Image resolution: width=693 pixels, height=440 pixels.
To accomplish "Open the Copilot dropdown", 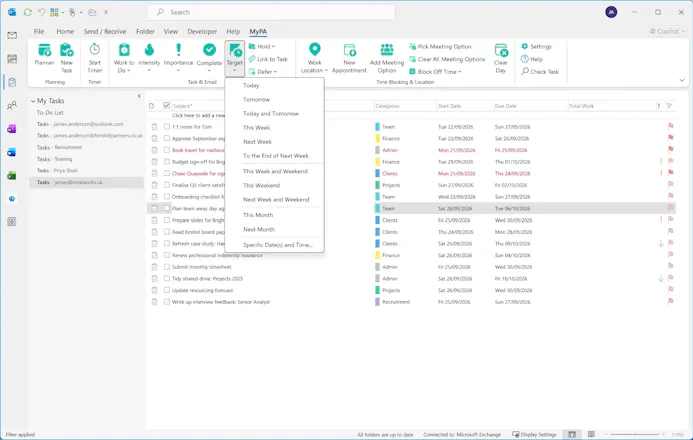I will click(x=667, y=31).
